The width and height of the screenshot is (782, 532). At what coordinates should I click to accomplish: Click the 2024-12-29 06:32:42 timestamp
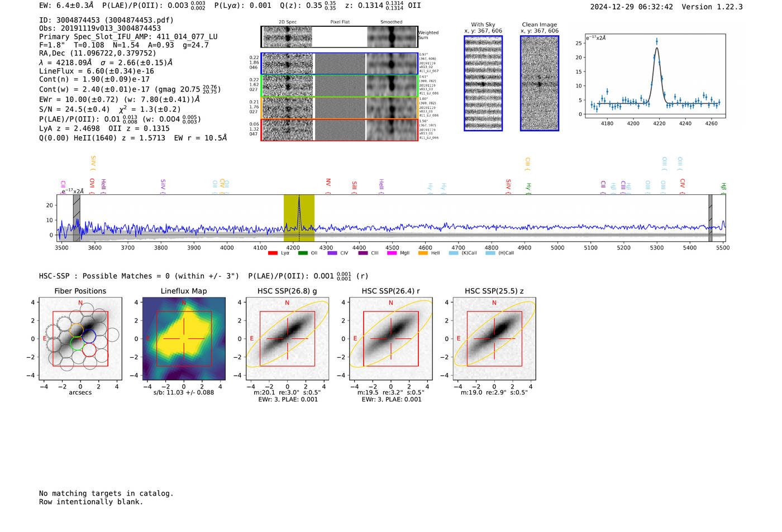pyautogui.click(x=632, y=7)
